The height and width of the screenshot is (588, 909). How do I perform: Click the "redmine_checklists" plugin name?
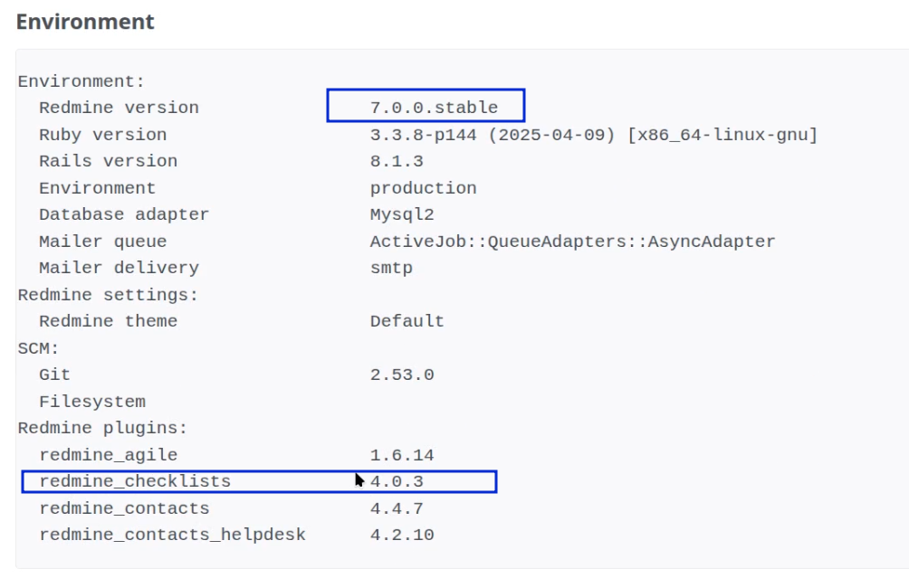pos(135,481)
